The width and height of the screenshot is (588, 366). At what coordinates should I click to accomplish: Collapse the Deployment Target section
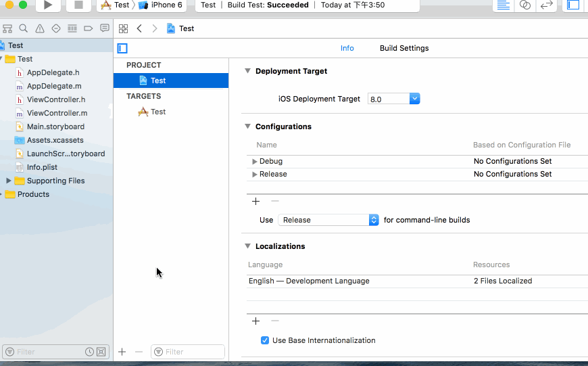[247, 71]
